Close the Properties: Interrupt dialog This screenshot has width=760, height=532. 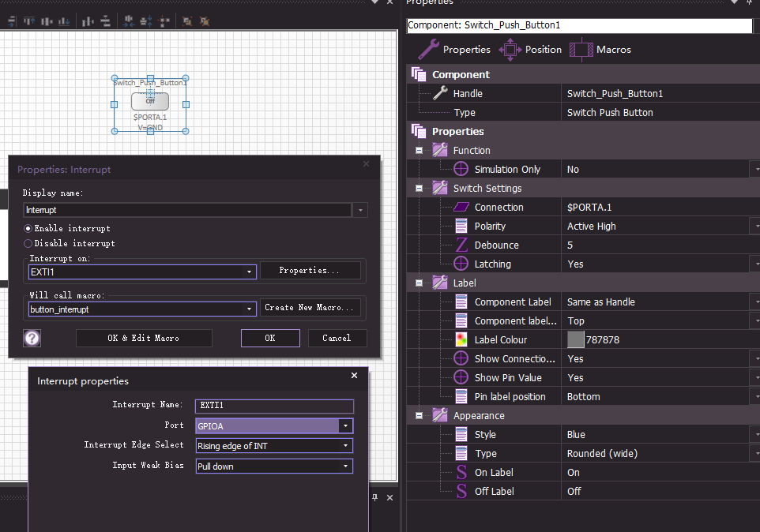(367, 164)
